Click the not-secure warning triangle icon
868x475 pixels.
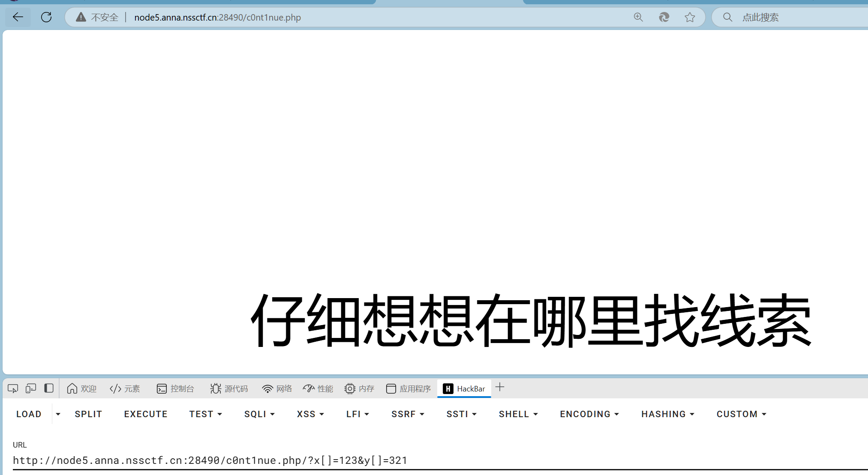click(81, 17)
